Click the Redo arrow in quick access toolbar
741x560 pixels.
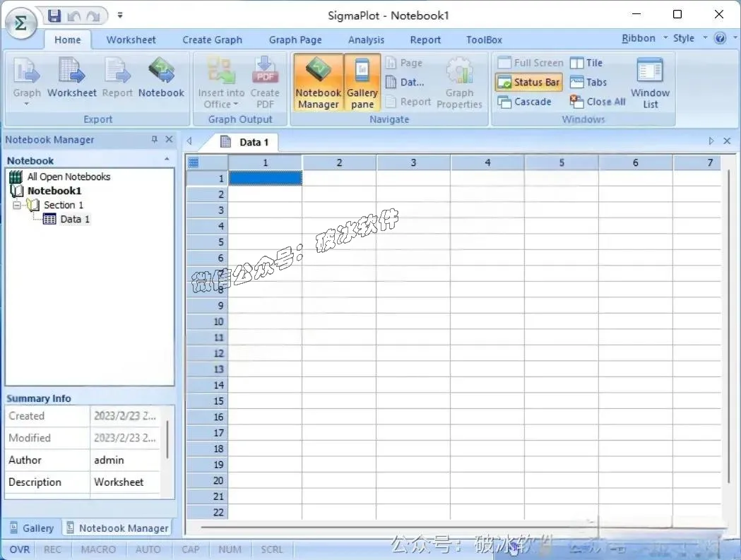tap(93, 16)
